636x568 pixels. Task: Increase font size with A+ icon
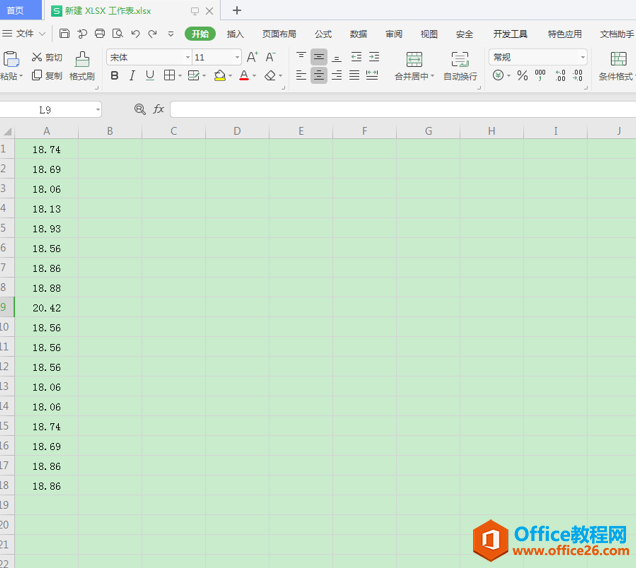click(252, 57)
